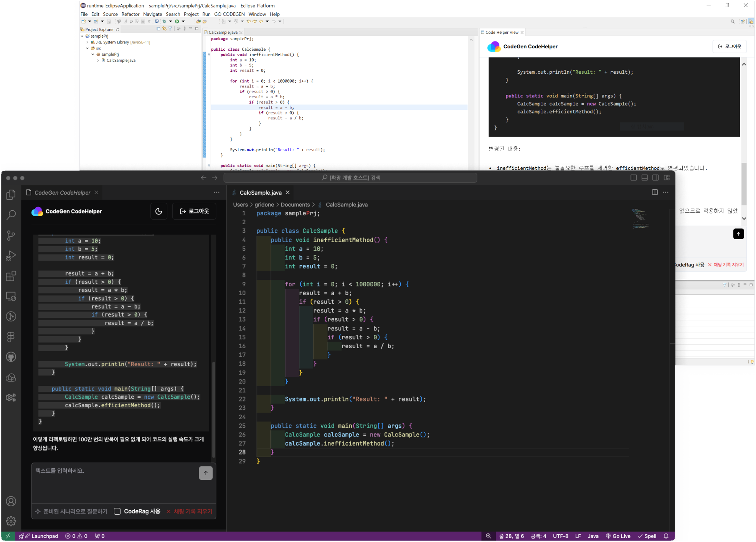This screenshot has width=756, height=542.
Task: Change LF end-of-line sequence in status bar
Action: point(578,536)
